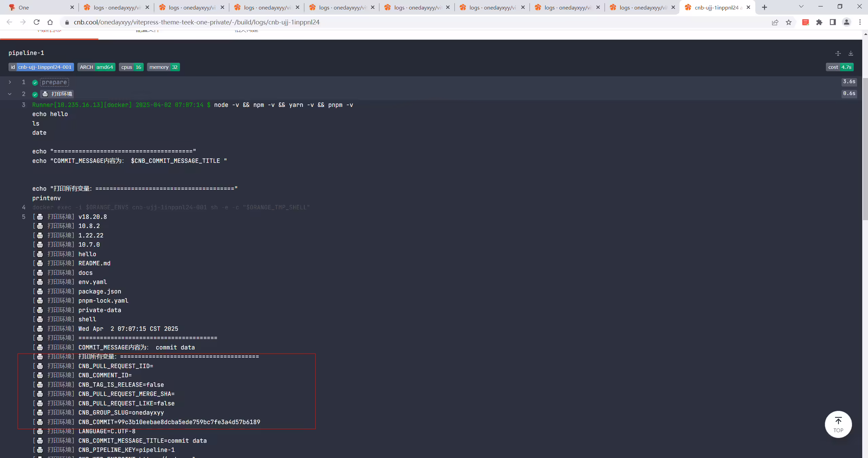
Task: Open the Extensions puzzle menu
Action: click(x=819, y=22)
